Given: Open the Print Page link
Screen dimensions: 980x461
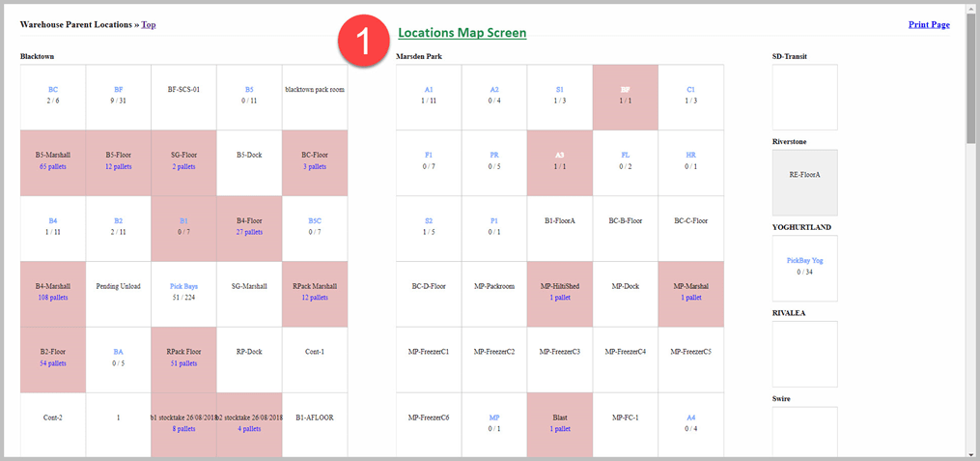Looking at the screenshot, I should [x=929, y=24].
